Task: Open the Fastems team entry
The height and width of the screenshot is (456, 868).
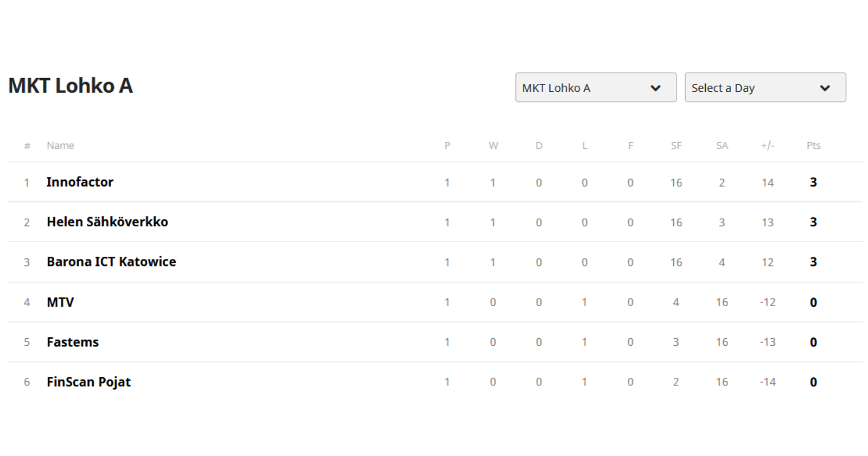Action: (x=73, y=342)
